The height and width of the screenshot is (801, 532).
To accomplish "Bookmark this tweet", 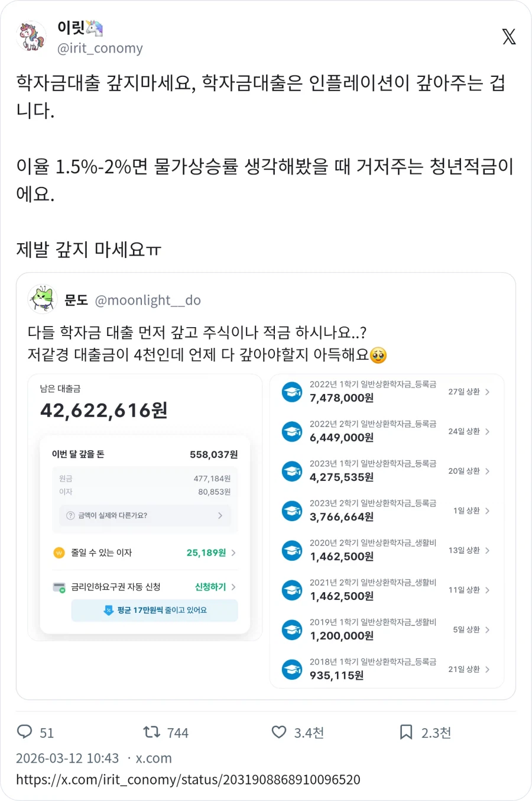I will (406, 732).
